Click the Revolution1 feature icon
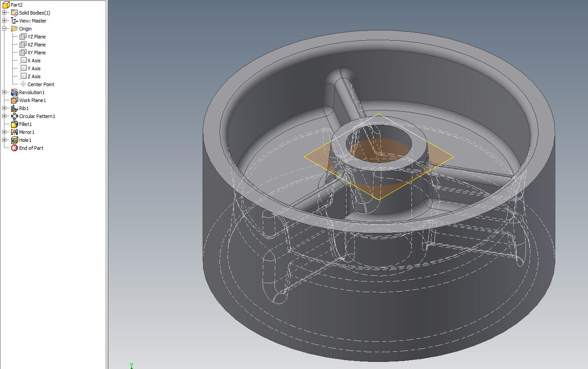The height and width of the screenshot is (369, 588). tap(14, 92)
